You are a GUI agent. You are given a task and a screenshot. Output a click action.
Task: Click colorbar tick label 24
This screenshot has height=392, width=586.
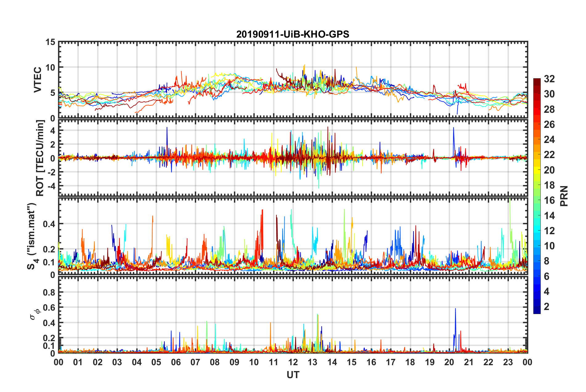coord(549,140)
